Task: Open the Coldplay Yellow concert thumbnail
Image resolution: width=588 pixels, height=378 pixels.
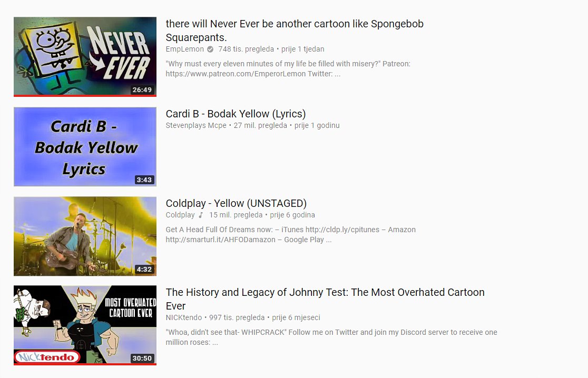Action: point(85,236)
